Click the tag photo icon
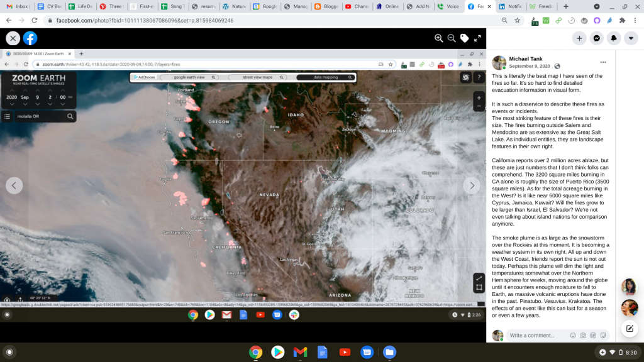644x362 pixels. point(464,38)
